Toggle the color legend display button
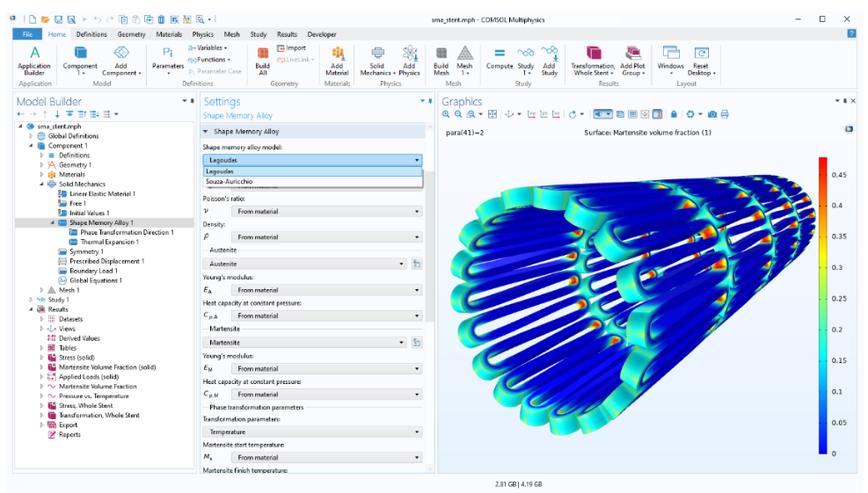The height and width of the screenshot is (493, 868). pyautogui.click(x=657, y=114)
